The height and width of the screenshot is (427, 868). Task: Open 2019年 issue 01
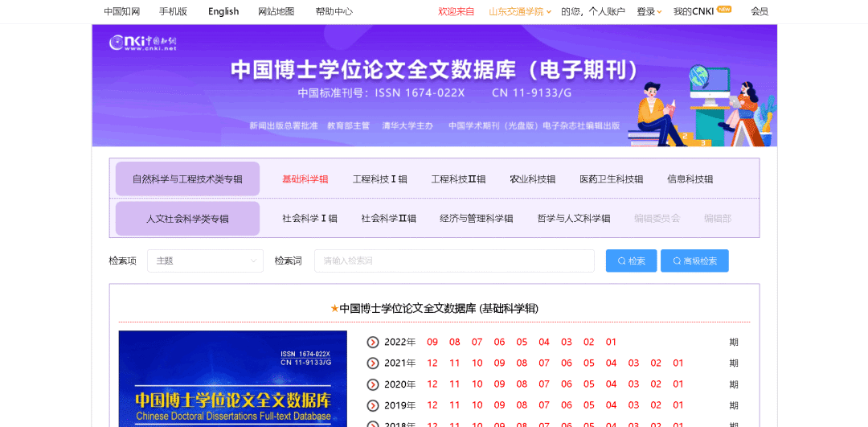678,405
